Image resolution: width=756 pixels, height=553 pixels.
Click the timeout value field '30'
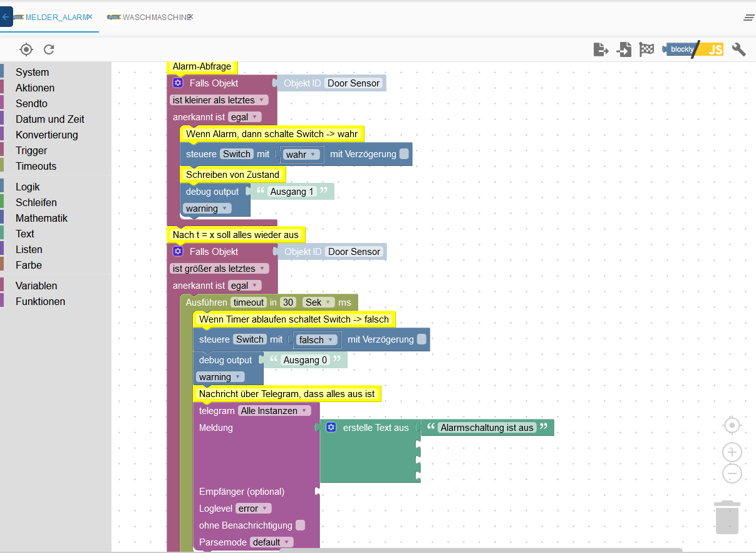coord(287,302)
